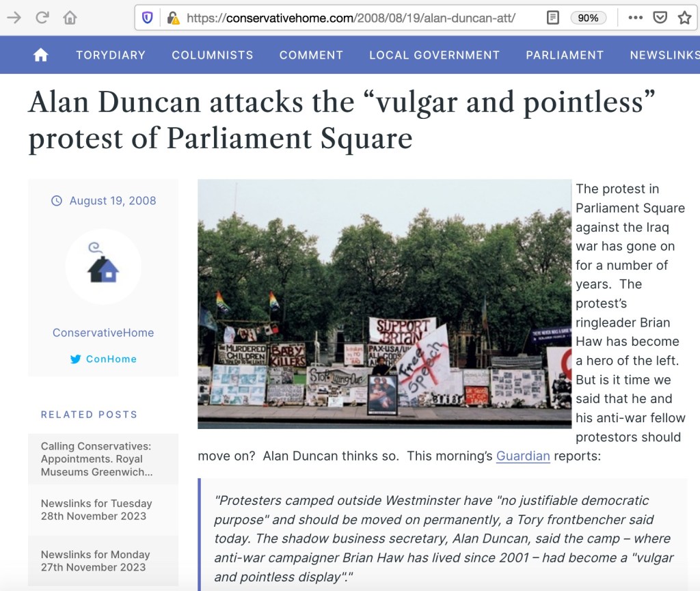Click the ConservativeHome white home icon
The width and height of the screenshot is (700, 591).
[x=40, y=55]
